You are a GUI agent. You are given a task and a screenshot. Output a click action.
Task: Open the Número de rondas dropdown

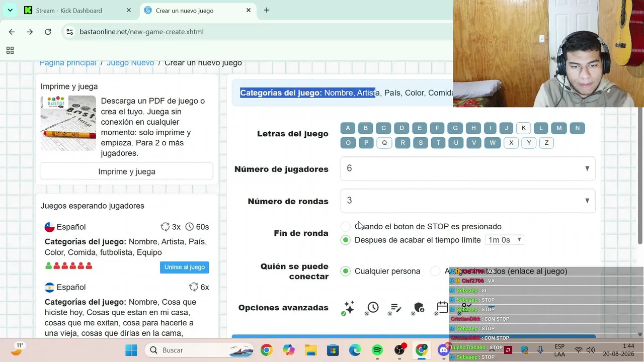coord(468,201)
